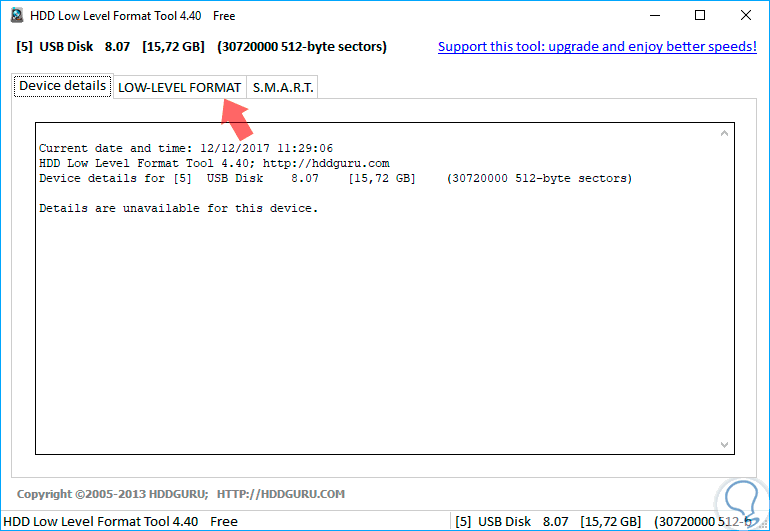Click the status bar USB Disk 8.07 entry

point(606,521)
